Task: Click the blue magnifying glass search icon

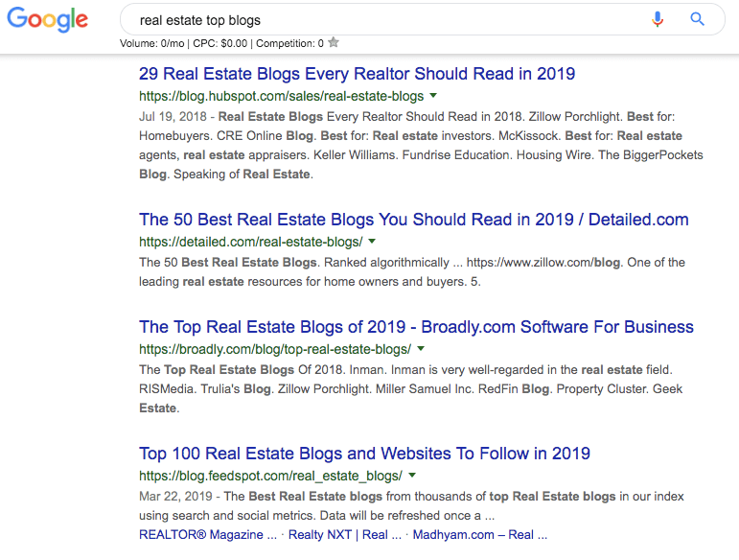Action: tap(698, 19)
